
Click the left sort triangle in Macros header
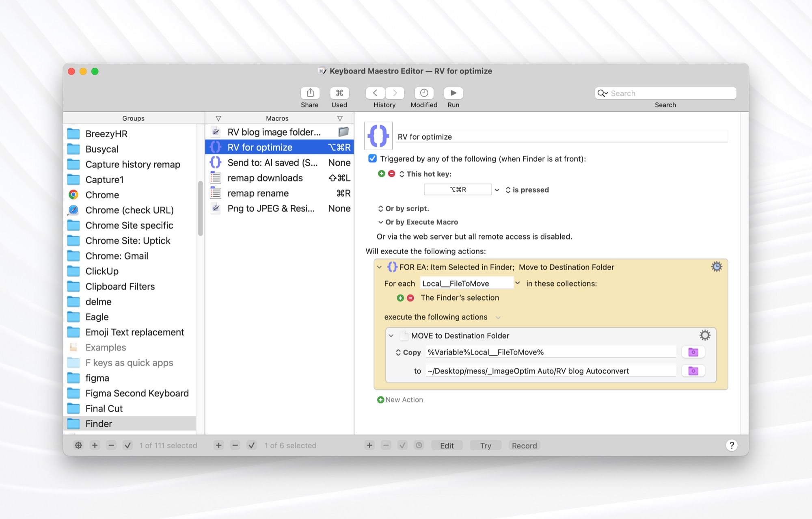[x=218, y=118]
